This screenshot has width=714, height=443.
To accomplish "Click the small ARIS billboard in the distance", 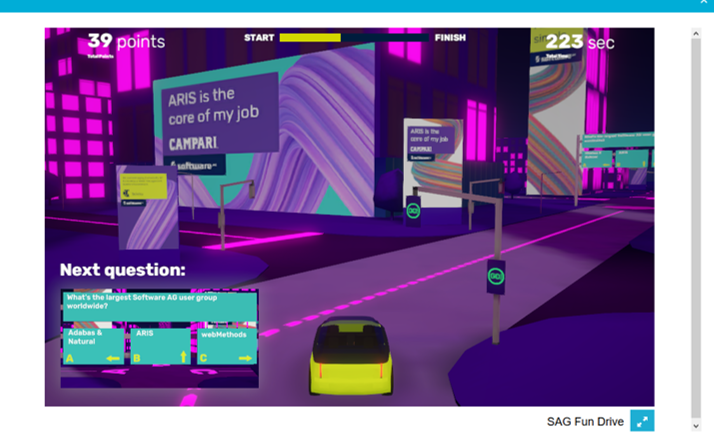I will tap(433, 162).
